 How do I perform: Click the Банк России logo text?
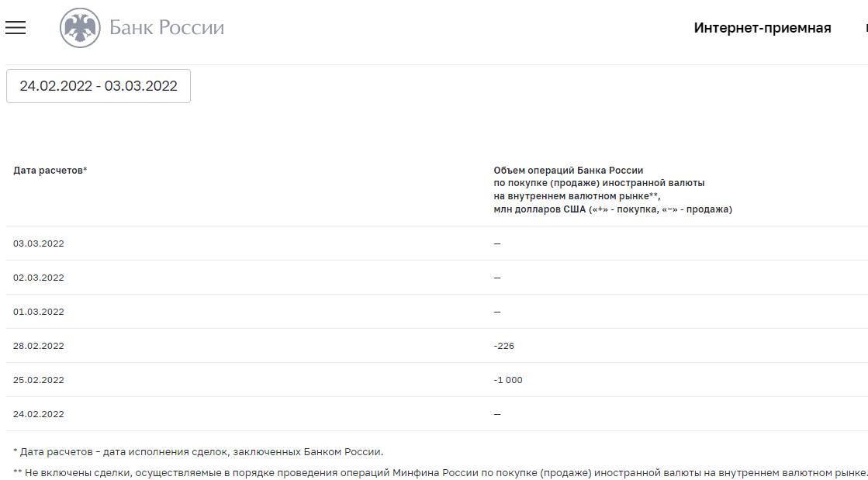[166, 28]
